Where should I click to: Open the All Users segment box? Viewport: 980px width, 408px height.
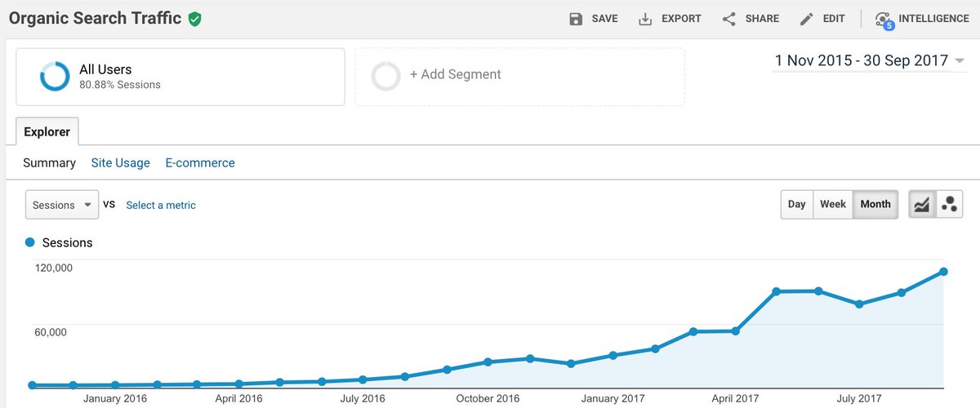click(x=180, y=76)
